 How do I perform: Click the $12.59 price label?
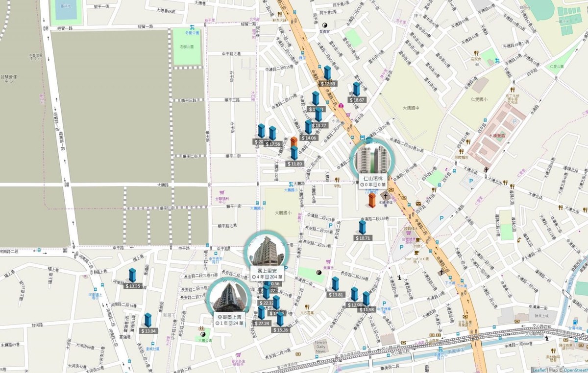point(327,84)
